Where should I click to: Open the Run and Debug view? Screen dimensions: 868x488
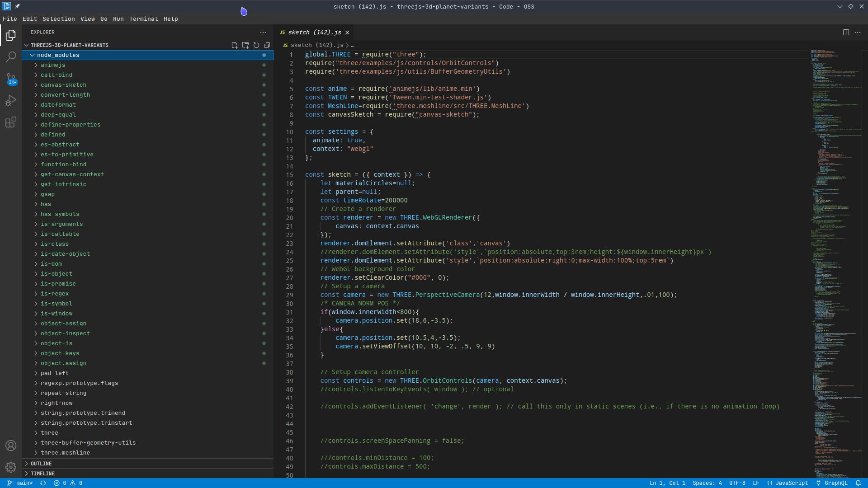point(11,100)
